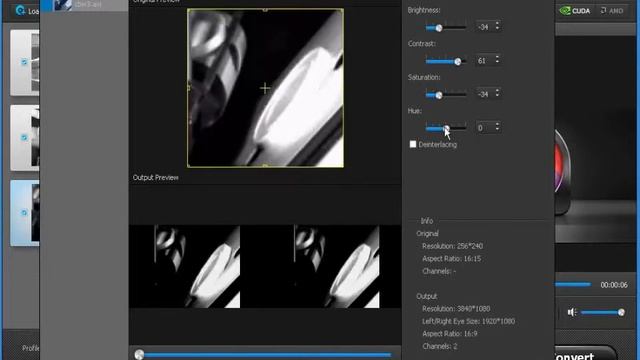Toggle the Deinterlacing checkbox
Image resolution: width=640 pixels, height=360 pixels.
(x=413, y=144)
